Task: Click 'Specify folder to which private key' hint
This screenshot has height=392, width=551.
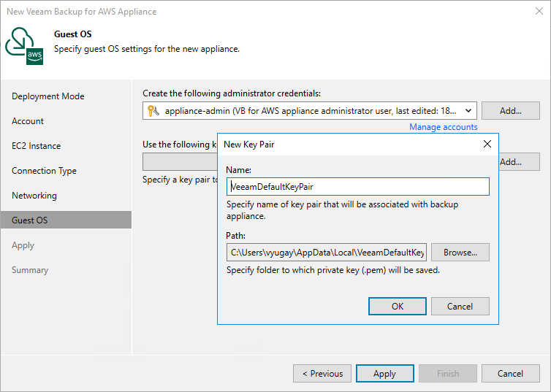Action: pos(333,270)
